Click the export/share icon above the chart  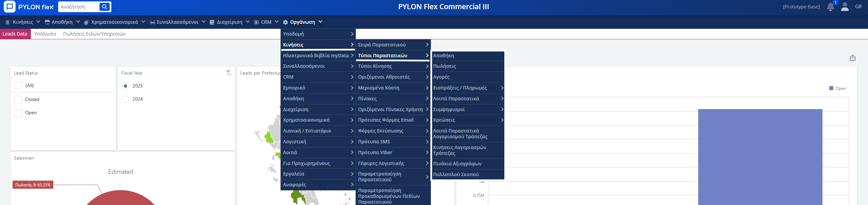pos(853,58)
